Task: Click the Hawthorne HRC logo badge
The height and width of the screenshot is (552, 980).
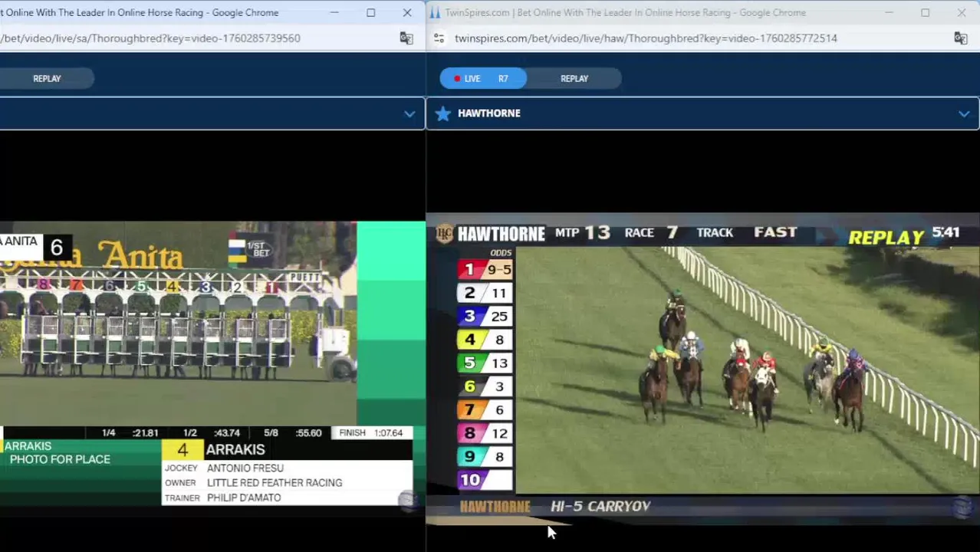Action: click(444, 233)
